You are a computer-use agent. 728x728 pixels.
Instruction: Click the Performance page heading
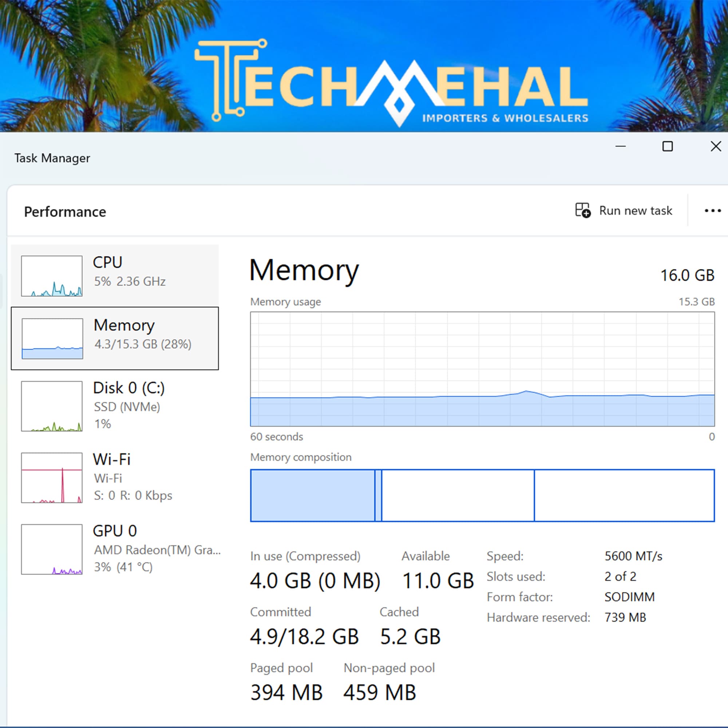point(65,212)
